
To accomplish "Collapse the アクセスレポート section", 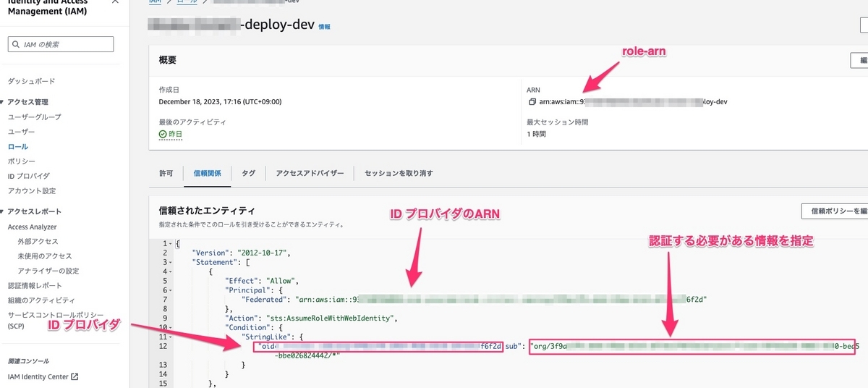I will click(3, 211).
